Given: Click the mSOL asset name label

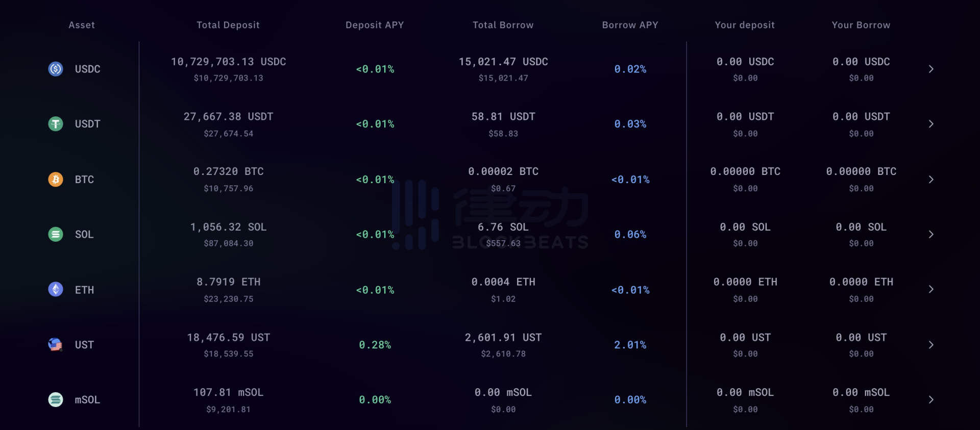Looking at the screenshot, I should click(x=87, y=400).
